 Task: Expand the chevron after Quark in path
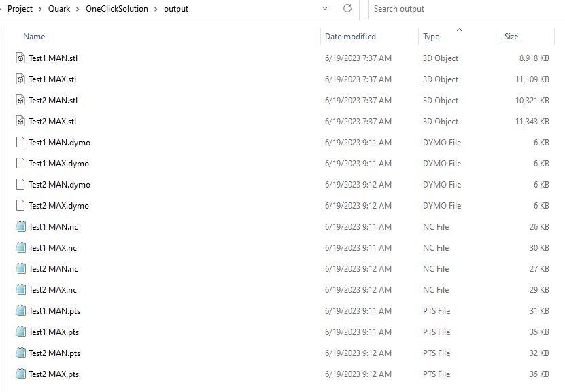(x=78, y=9)
